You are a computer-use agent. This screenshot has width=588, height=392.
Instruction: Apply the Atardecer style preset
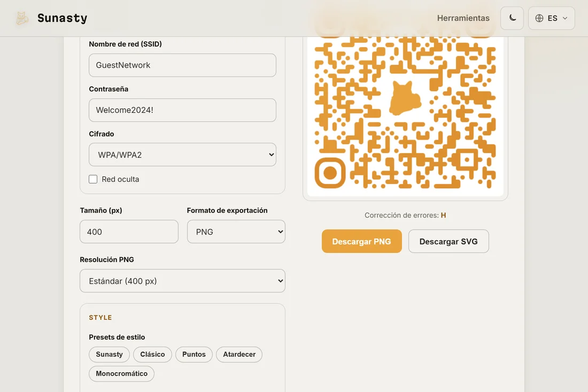[239, 355]
